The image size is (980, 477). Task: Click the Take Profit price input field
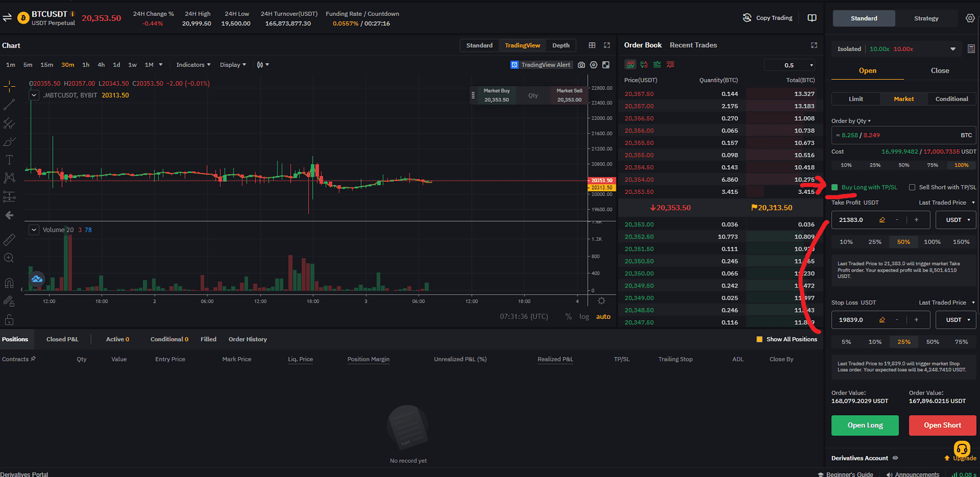pyautogui.click(x=856, y=219)
